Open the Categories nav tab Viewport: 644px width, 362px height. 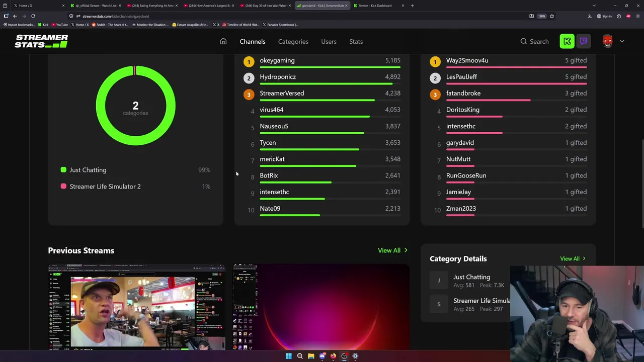click(x=293, y=41)
